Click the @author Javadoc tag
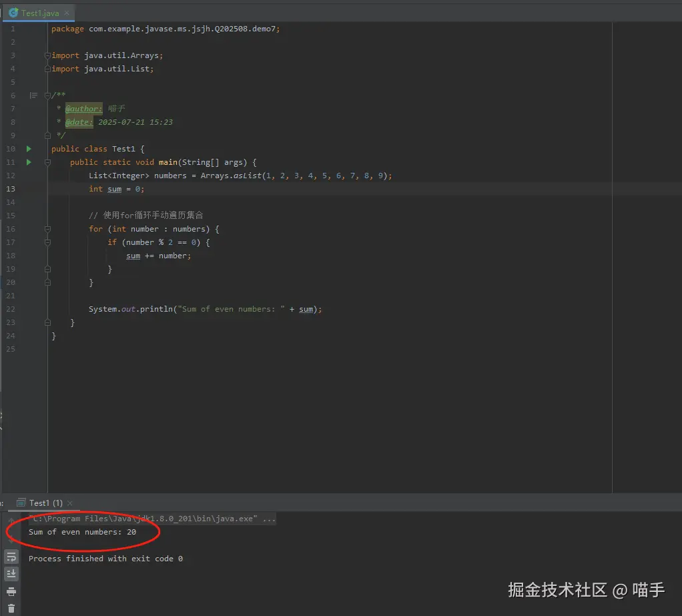 coord(84,109)
